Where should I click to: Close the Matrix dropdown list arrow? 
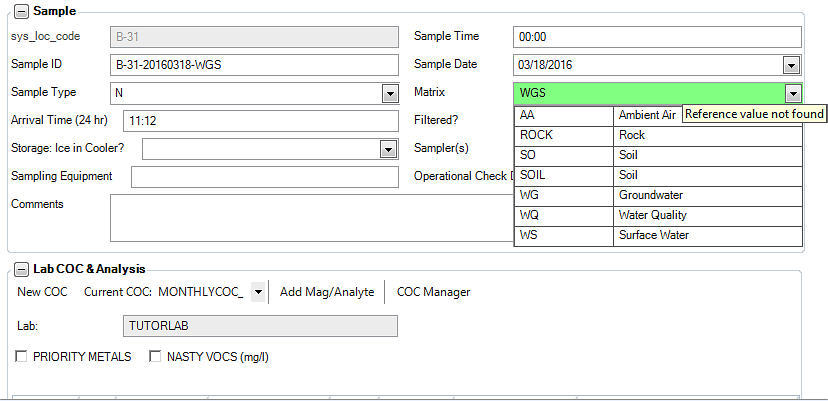[792, 93]
